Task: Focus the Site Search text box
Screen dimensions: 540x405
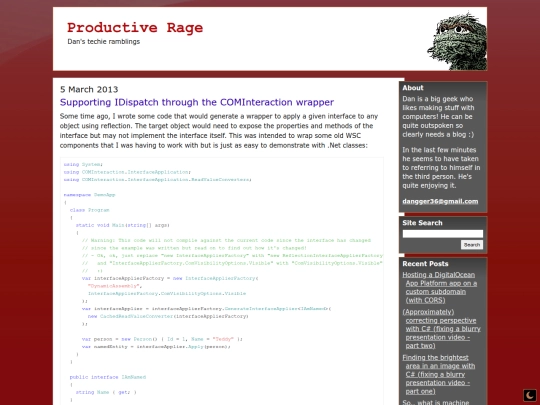Action: coord(443,234)
